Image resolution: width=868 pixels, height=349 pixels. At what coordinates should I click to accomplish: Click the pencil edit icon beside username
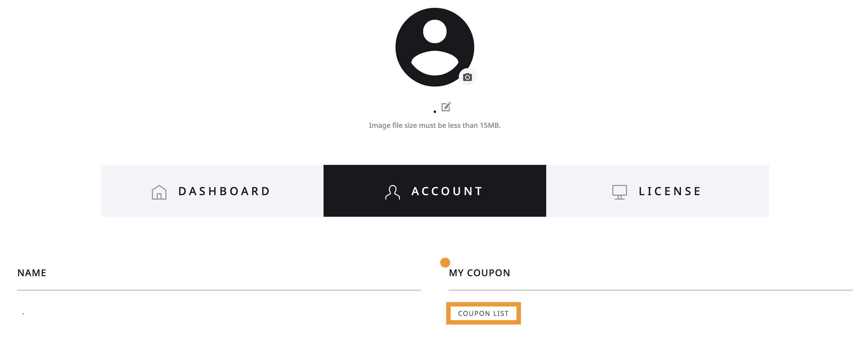[x=446, y=107]
